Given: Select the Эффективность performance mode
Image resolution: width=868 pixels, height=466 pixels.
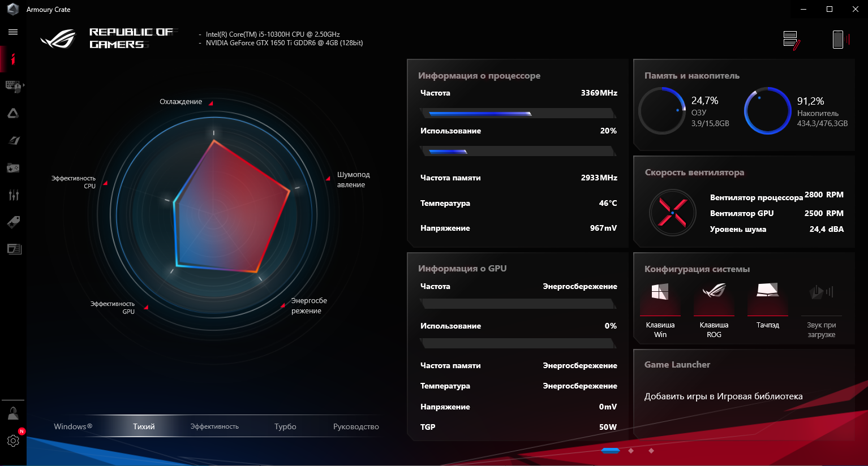Looking at the screenshot, I should point(214,426).
